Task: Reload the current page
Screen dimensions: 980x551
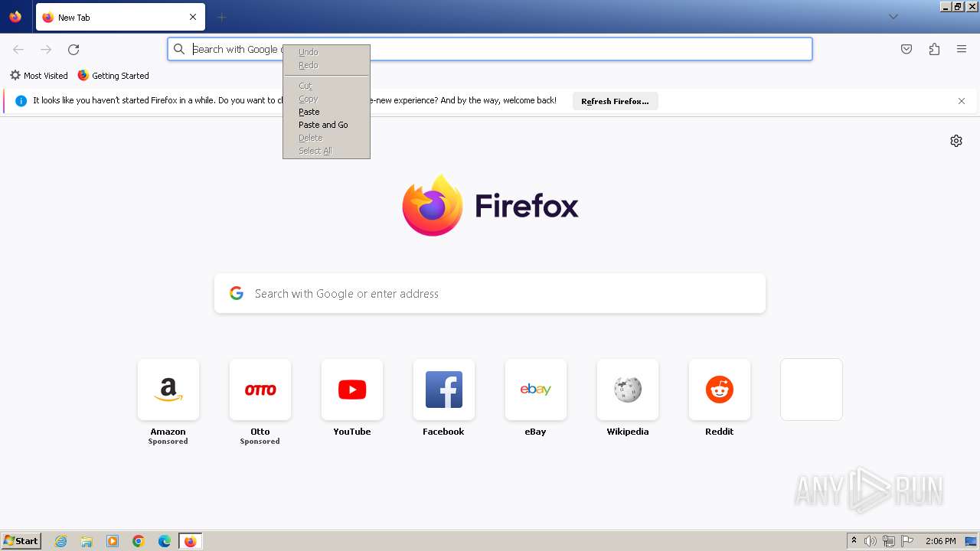Action: 73,49
